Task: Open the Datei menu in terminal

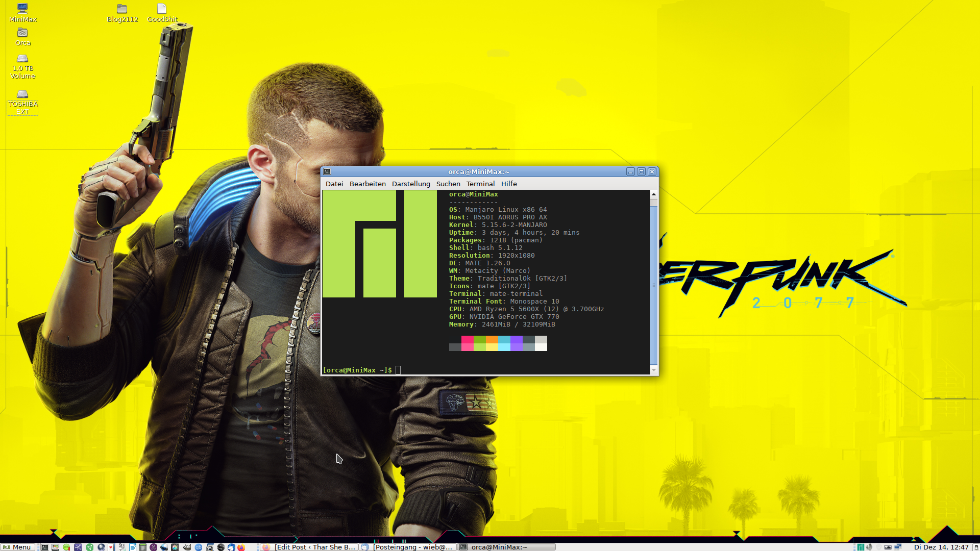Action: (334, 184)
